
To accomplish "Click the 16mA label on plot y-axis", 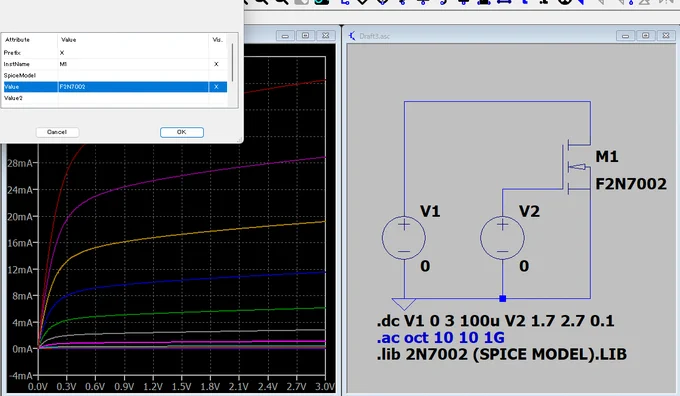I will coord(20,243).
